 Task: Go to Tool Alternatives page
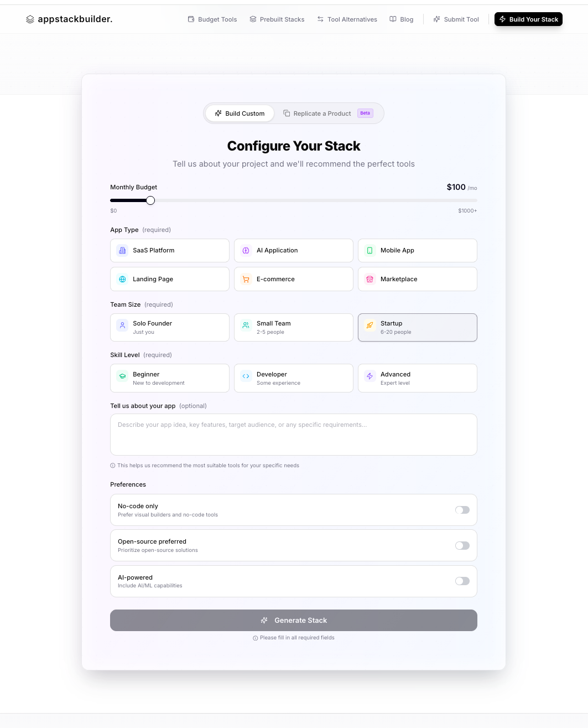pos(347,19)
